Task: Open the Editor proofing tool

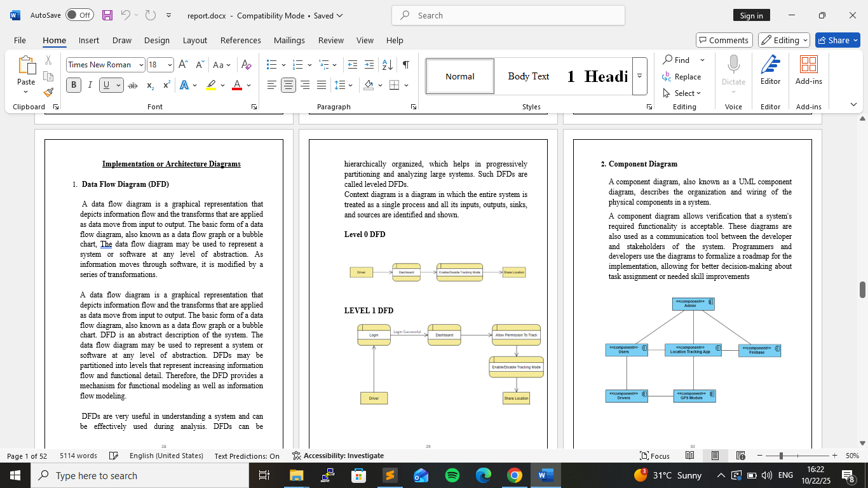Action: pyautogui.click(x=770, y=70)
